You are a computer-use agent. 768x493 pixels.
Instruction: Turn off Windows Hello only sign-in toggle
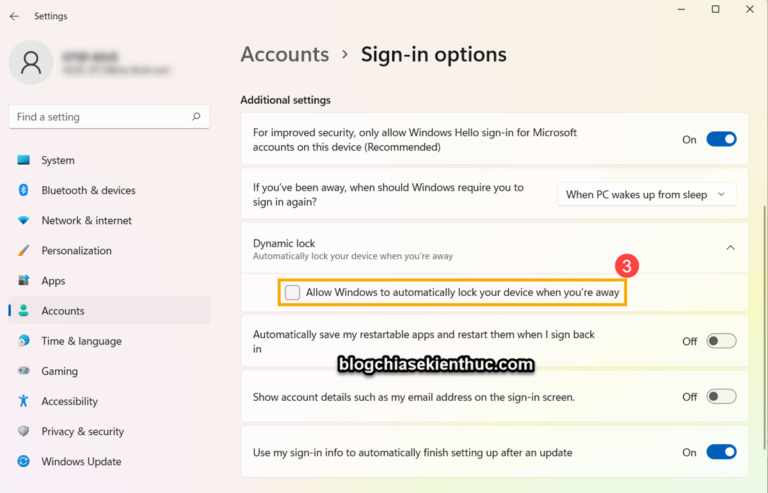(721, 140)
